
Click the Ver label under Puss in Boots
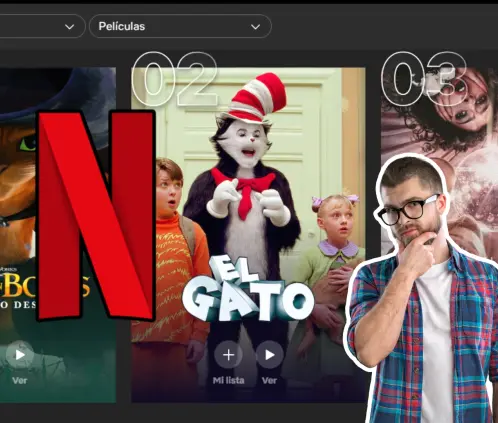[20, 380]
